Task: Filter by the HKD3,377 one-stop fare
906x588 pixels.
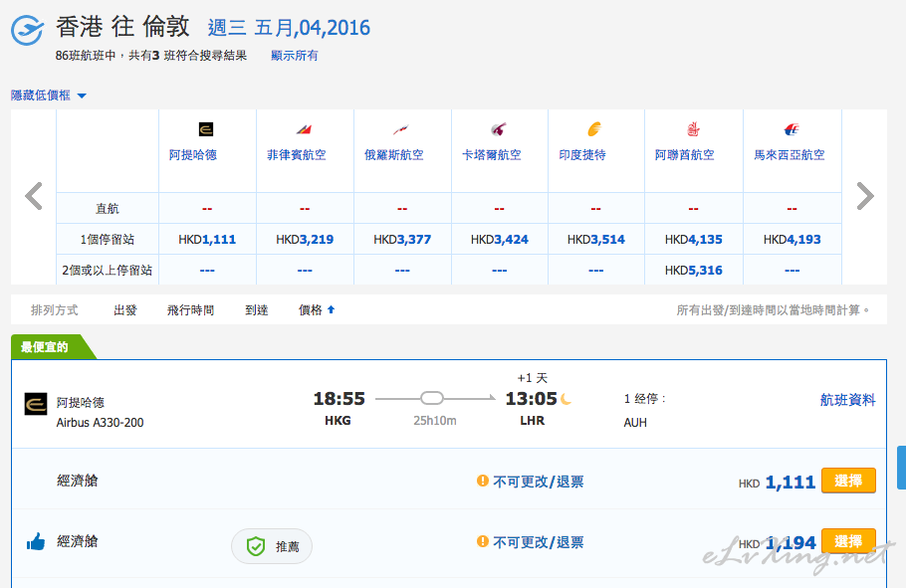Action: (x=402, y=239)
